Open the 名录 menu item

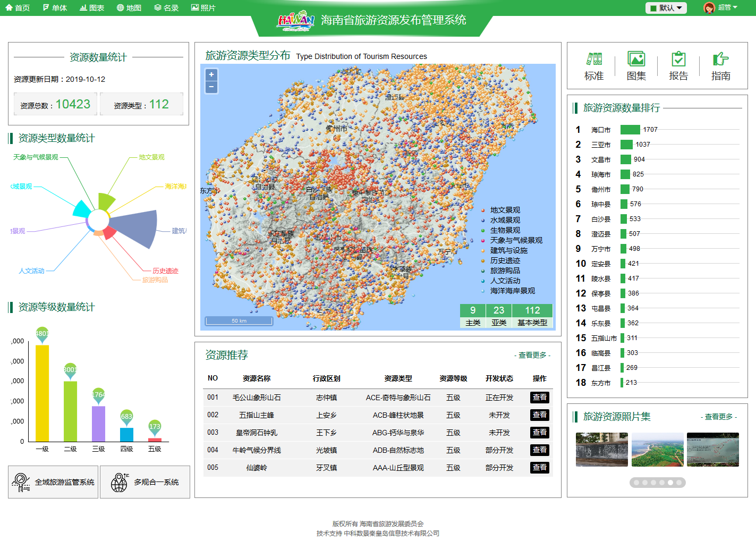coord(166,8)
